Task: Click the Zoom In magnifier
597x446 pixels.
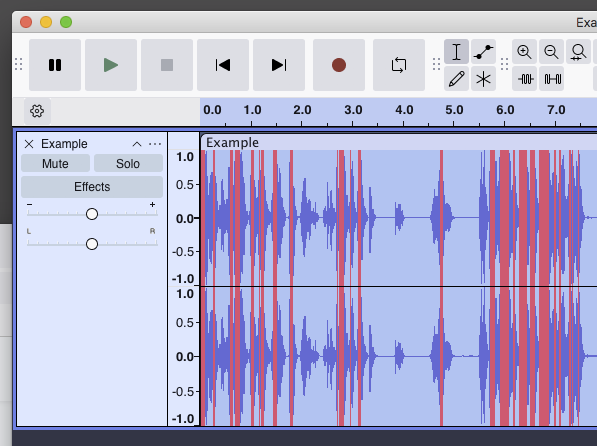Action: pos(524,51)
